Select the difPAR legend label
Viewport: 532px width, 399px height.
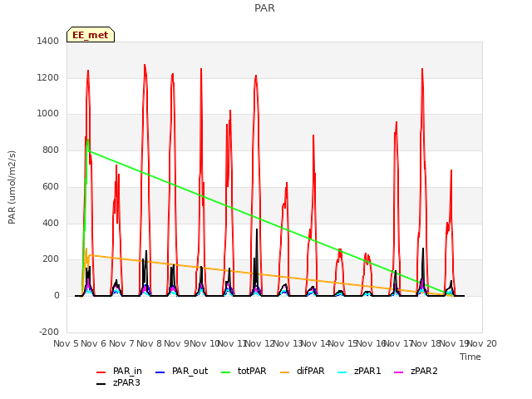(x=311, y=371)
